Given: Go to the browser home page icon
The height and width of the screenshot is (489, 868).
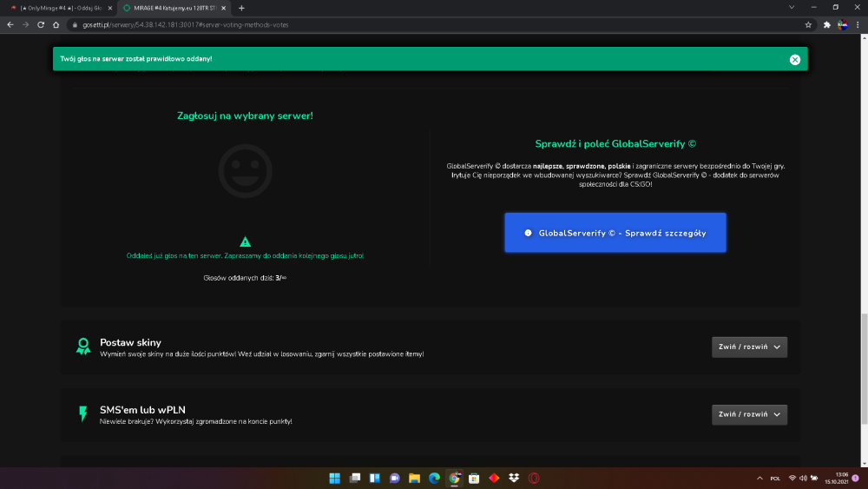Looking at the screenshot, I should click(56, 24).
